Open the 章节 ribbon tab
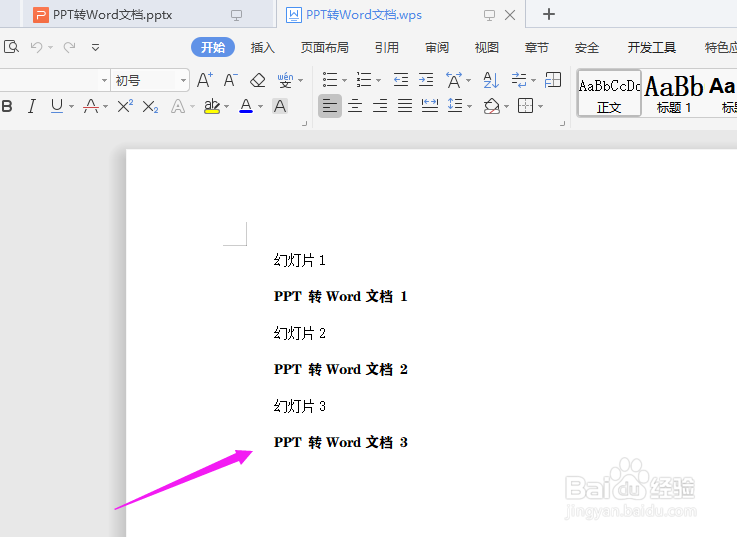The image size is (737, 537). click(x=536, y=47)
